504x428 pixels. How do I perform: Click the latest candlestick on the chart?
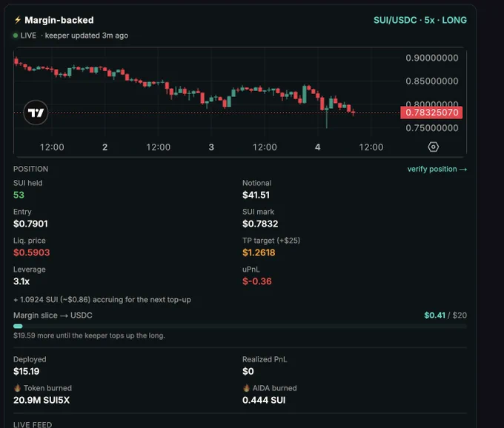pyautogui.click(x=354, y=113)
